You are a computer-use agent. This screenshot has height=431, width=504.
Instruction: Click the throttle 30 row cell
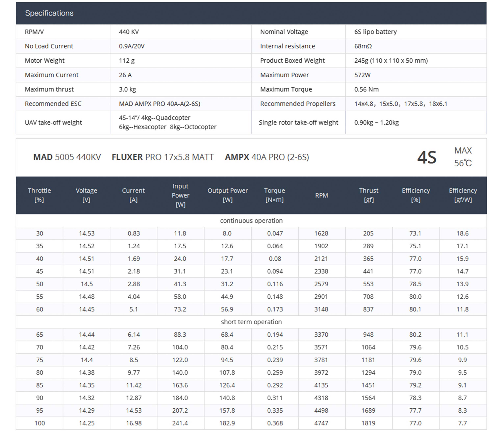[40, 233]
